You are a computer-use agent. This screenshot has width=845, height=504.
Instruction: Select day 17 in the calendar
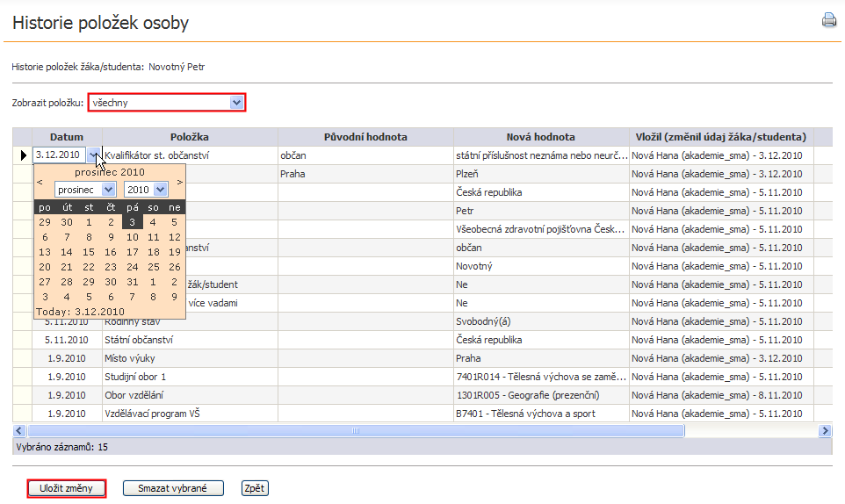tap(132, 252)
